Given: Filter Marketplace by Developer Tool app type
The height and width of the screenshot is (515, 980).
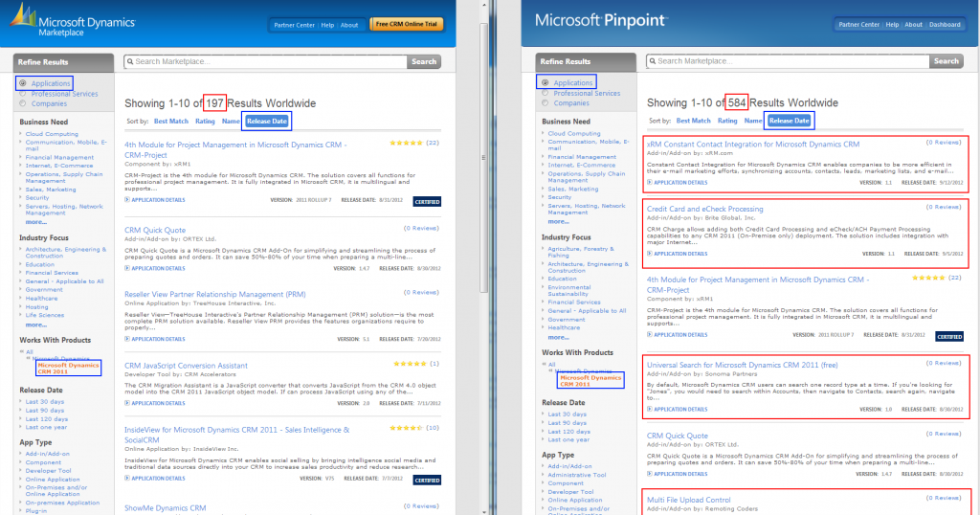Looking at the screenshot, I should [48, 471].
